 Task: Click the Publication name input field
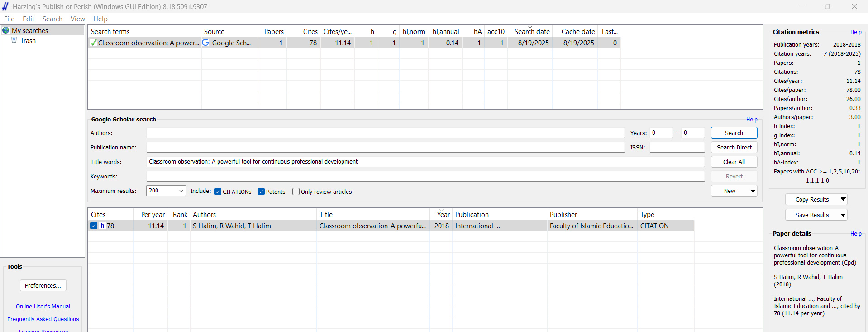(385, 147)
